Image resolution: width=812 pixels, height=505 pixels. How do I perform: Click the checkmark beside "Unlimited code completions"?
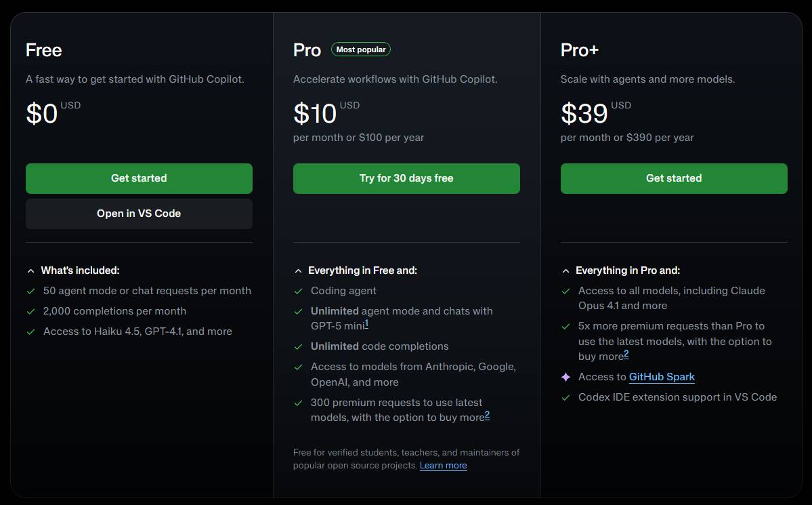298,346
